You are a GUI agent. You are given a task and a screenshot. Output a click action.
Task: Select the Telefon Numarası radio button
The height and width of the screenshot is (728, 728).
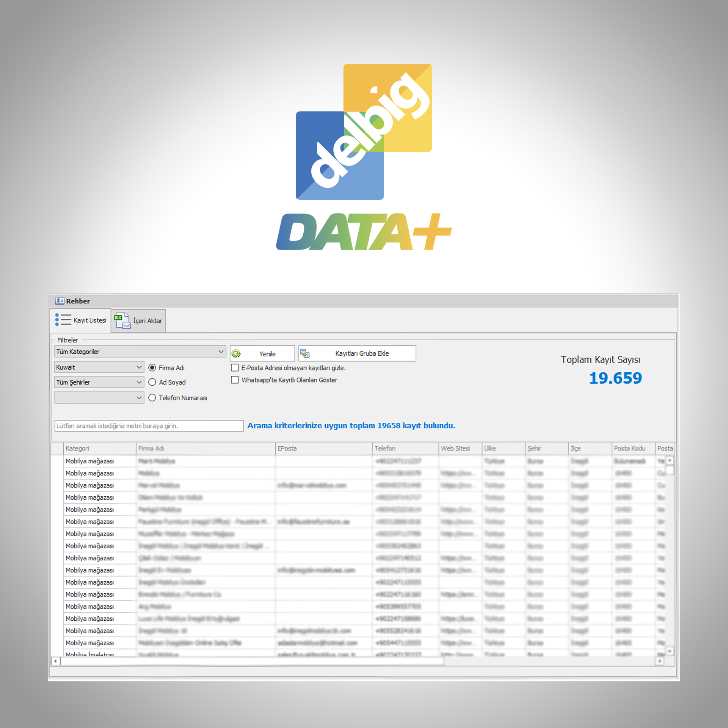(x=152, y=398)
